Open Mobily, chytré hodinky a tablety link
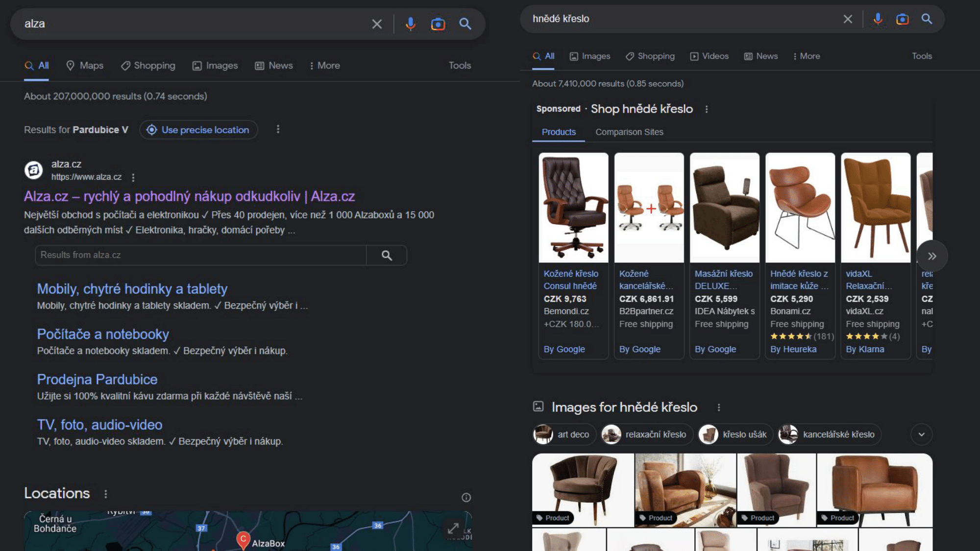 (132, 289)
